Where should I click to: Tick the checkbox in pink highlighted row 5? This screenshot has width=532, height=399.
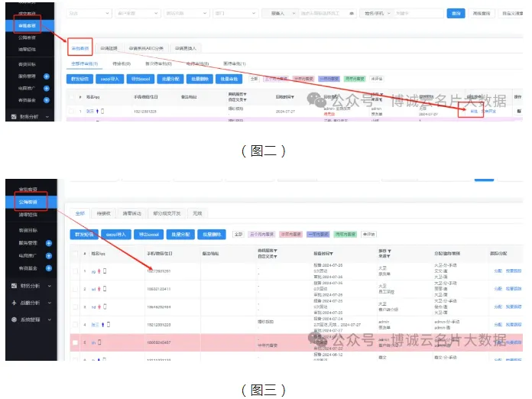75,343
